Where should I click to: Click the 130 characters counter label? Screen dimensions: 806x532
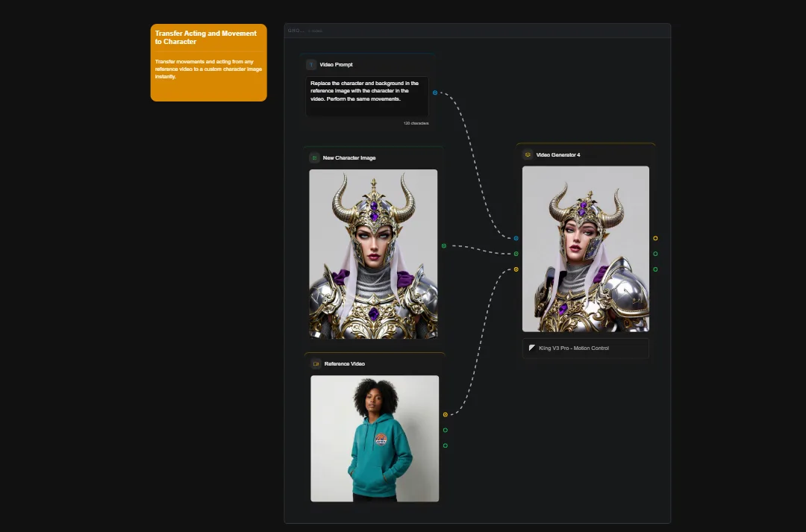[x=416, y=123]
